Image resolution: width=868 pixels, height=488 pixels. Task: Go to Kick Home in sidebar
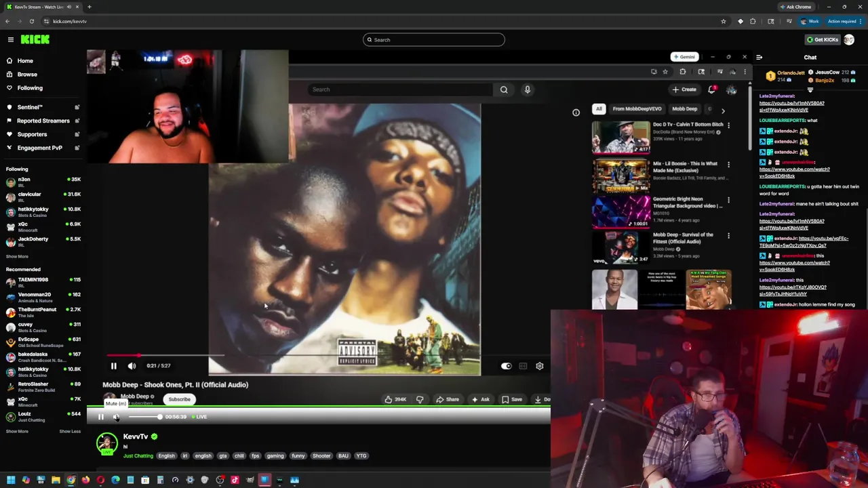click(x=25, y=61)
